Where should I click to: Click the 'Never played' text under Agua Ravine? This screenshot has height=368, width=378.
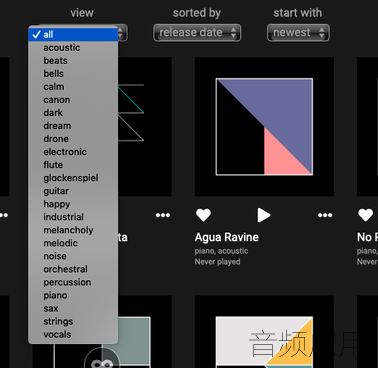[218, 262]
